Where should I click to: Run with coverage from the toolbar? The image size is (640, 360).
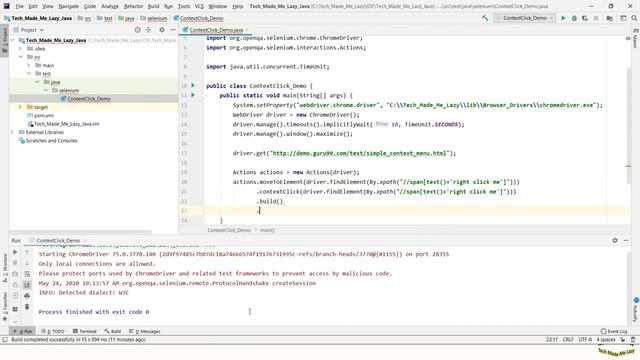click(x=585, y=18)
